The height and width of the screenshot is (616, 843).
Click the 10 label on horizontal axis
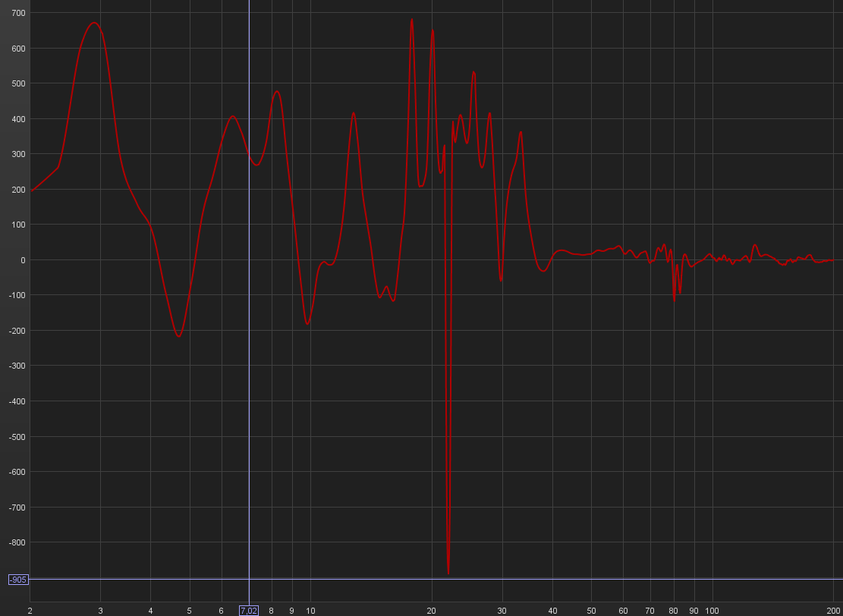(310, 611)
